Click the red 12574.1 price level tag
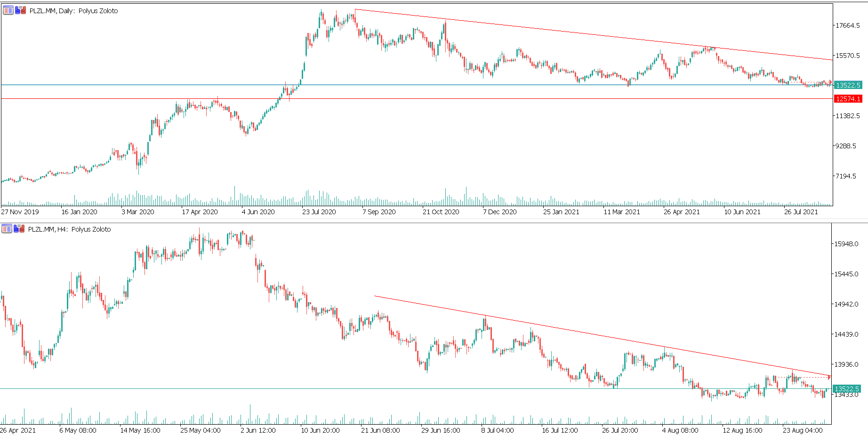868x435 pixels. [x=848, y=99]
